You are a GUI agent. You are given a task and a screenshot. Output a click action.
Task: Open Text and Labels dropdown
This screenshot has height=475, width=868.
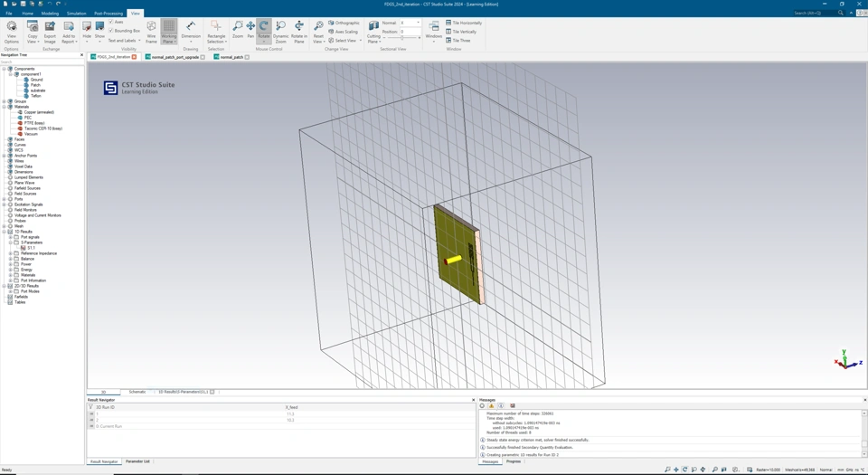pos(124,41)
